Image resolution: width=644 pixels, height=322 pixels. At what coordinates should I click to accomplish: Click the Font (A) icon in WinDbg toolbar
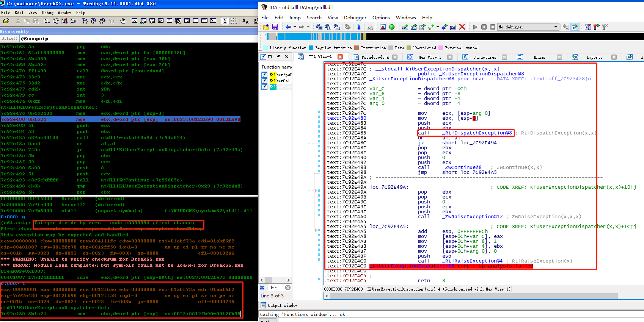245,21
